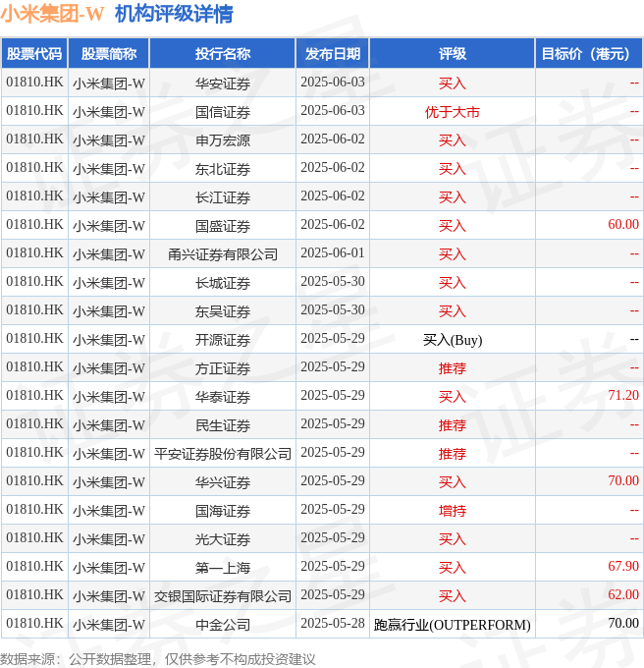Click 中金公司 broker name
This screenshot has width=644, height=668.
click(223, 625)
